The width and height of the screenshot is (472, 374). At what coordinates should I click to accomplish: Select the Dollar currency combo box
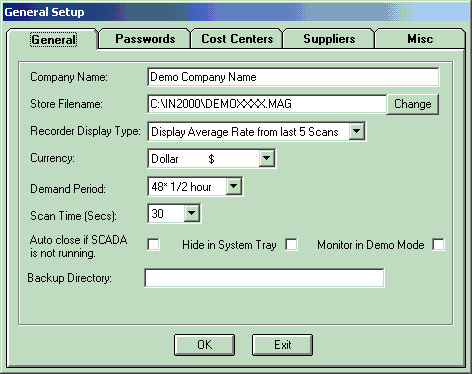211,158
